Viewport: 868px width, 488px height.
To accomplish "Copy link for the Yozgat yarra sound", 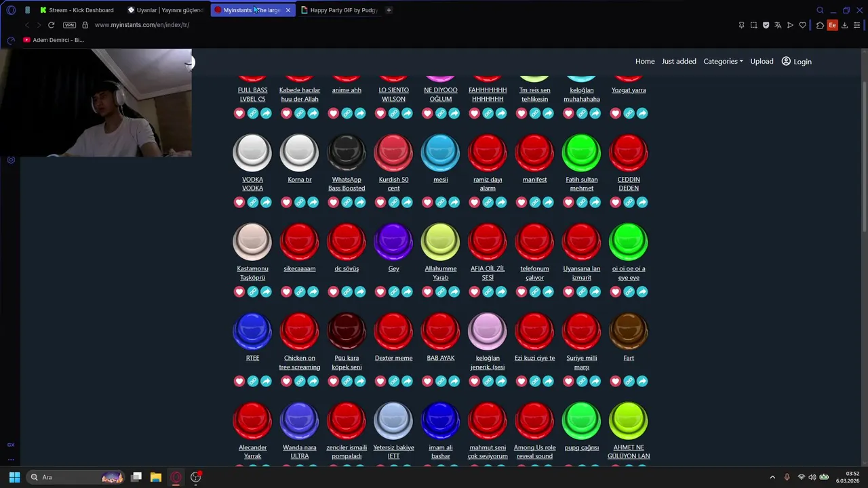I will [x=629, y=113].
